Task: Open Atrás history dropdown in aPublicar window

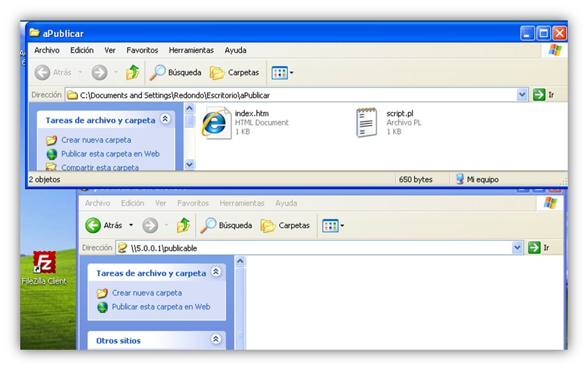Action: pos(80,72)
